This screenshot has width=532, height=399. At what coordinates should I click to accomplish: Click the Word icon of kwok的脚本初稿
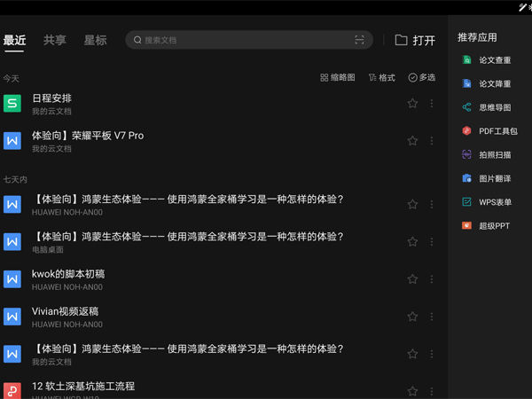tap(12, 279)
